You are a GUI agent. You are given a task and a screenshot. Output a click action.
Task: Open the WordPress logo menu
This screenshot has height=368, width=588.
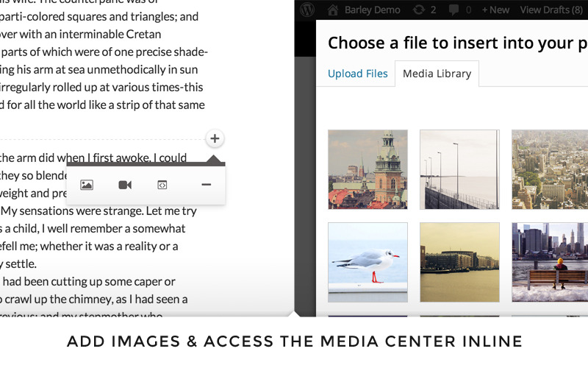point(307,10)
